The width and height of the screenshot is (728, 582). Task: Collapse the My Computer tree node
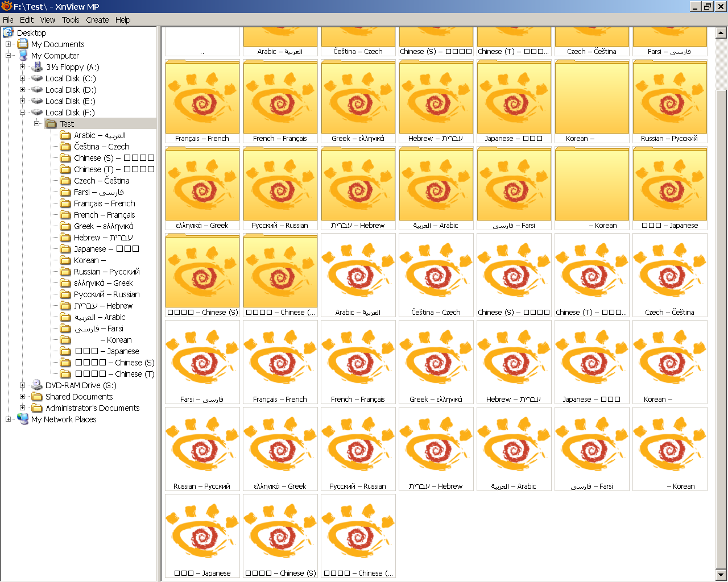[8, 55]
